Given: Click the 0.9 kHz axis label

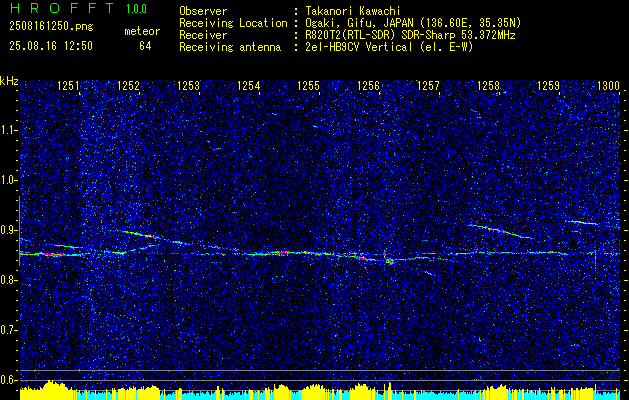Looking at the screenshot, I should (8, 230).
